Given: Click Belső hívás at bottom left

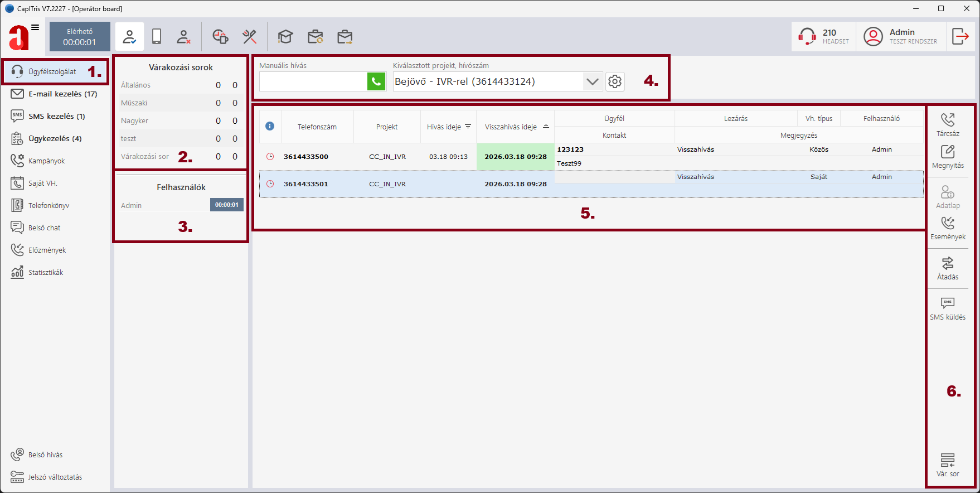Looking at the screenshot, I should (45, 455).
